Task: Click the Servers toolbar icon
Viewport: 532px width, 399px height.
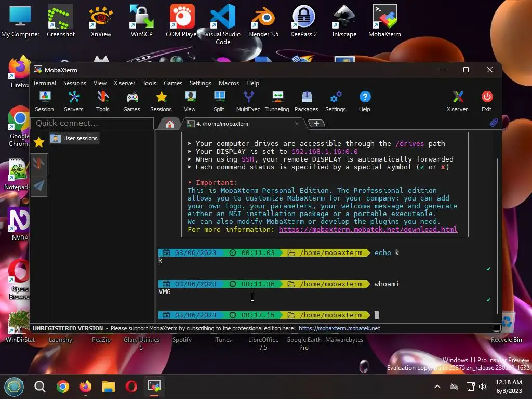Action: 74,101
